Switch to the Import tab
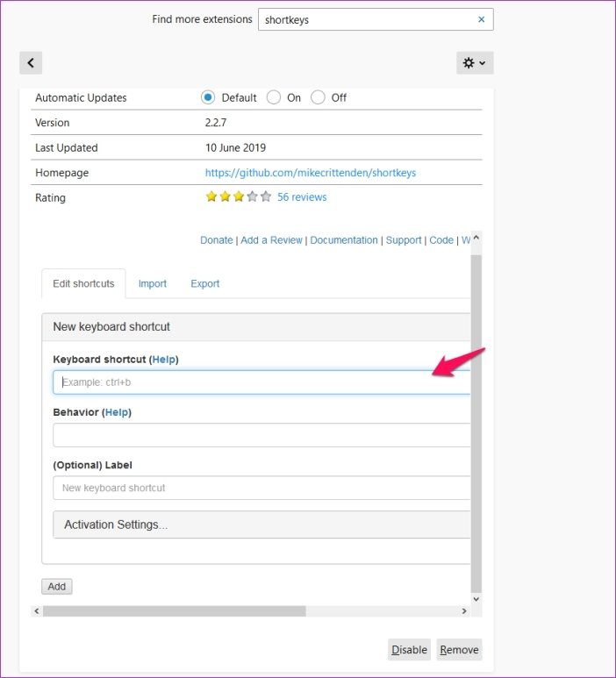The width and height of the screenshot is (616, 678). point(153,283)
